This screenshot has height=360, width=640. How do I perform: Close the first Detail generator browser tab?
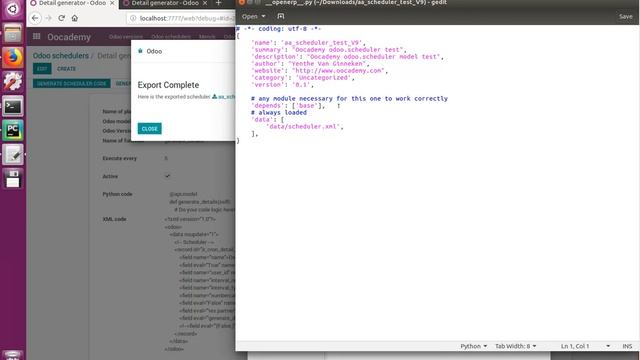[x=112, y=3]
